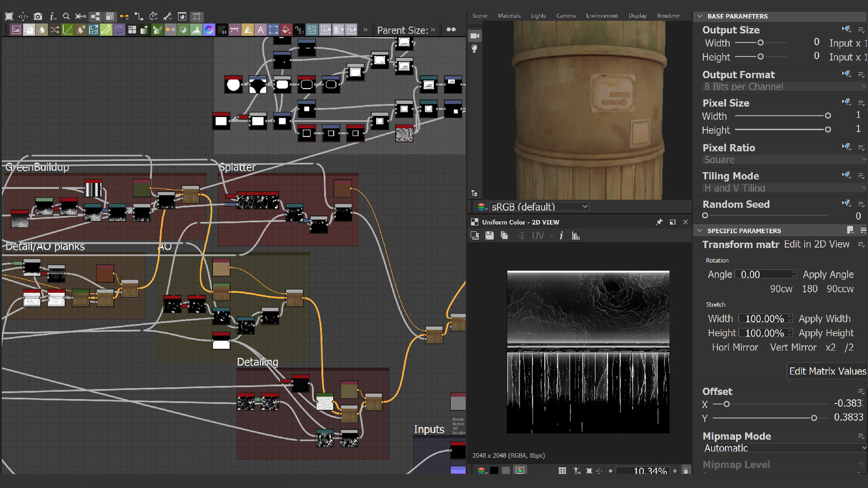Select the Text node in the nodes toolbar
Image resolution: width=868 pixels, height=488 pixels.
(x=260, y=29)
